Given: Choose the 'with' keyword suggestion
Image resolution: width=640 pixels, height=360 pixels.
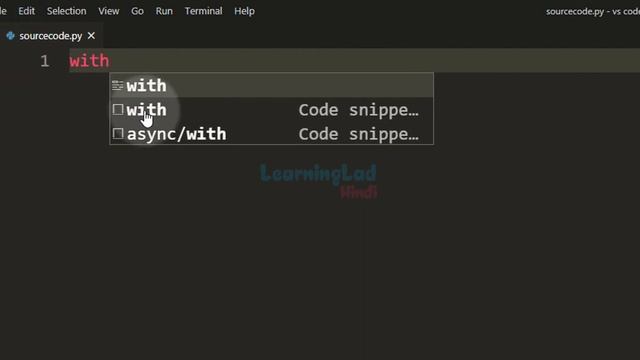Looking at the screenshot, I should point(271,85).
